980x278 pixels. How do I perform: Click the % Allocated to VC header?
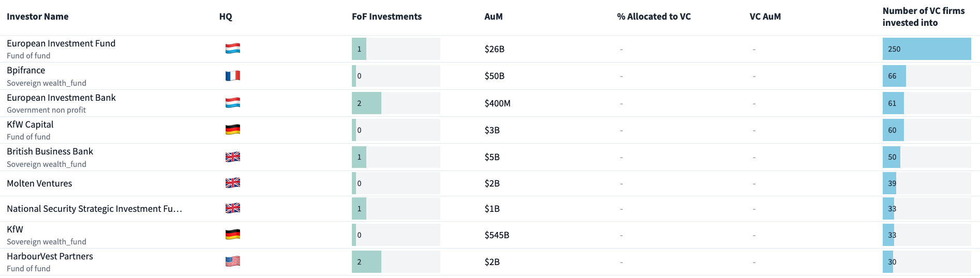654,17
